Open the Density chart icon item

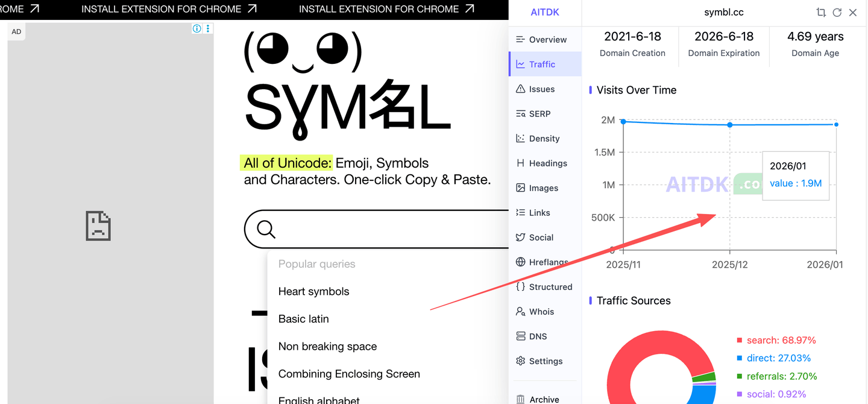(x=520, y=139)
